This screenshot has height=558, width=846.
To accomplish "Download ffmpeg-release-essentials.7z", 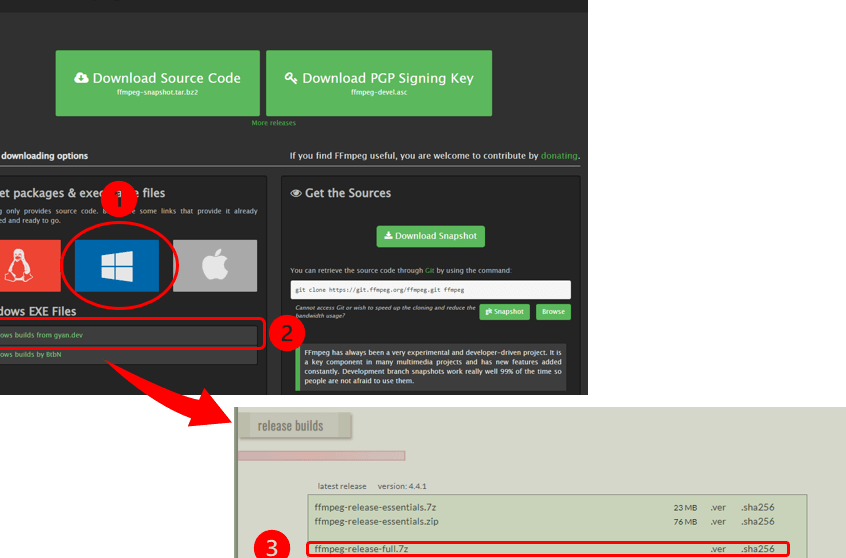I will (361, 507).
